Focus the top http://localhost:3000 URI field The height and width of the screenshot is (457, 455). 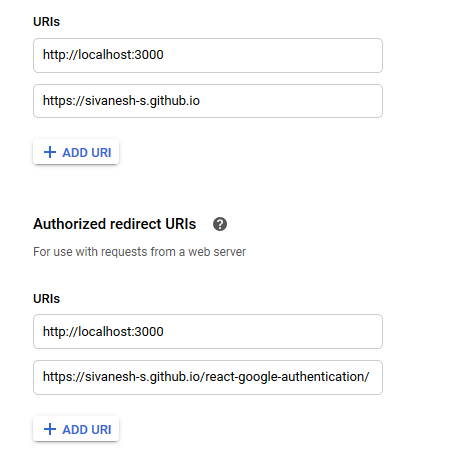pyautogui.click(x=208, y=55)
